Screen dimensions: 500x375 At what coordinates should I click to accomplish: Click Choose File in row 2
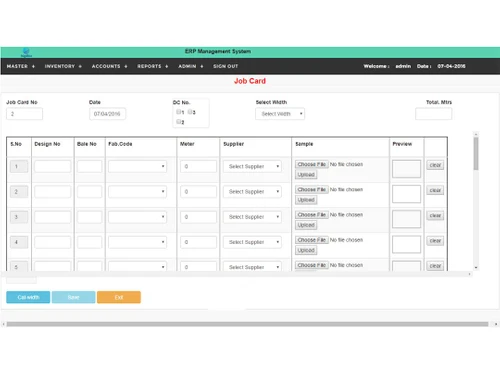click(312, 190)
